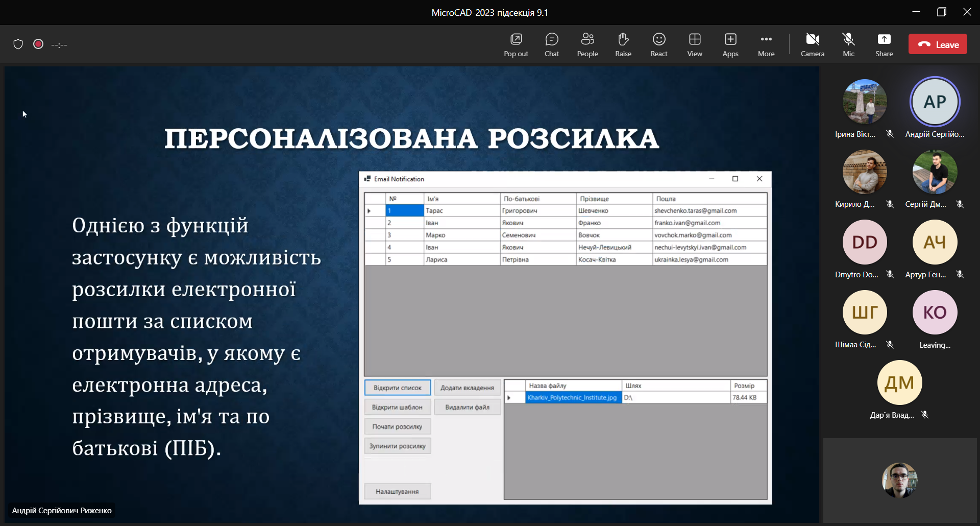Leave the meeting
This screenshot has width=980, height=526.
(937, 44)
